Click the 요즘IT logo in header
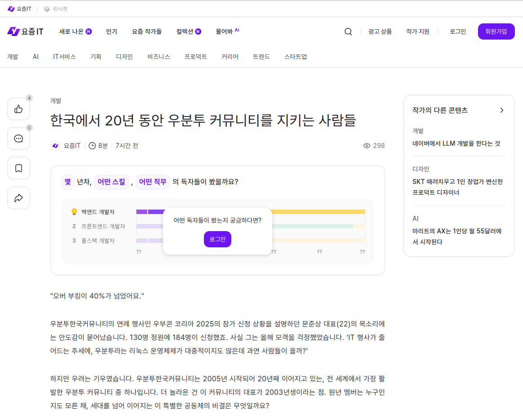The width and height of the screenshot is (523, 420). point(25,31)
